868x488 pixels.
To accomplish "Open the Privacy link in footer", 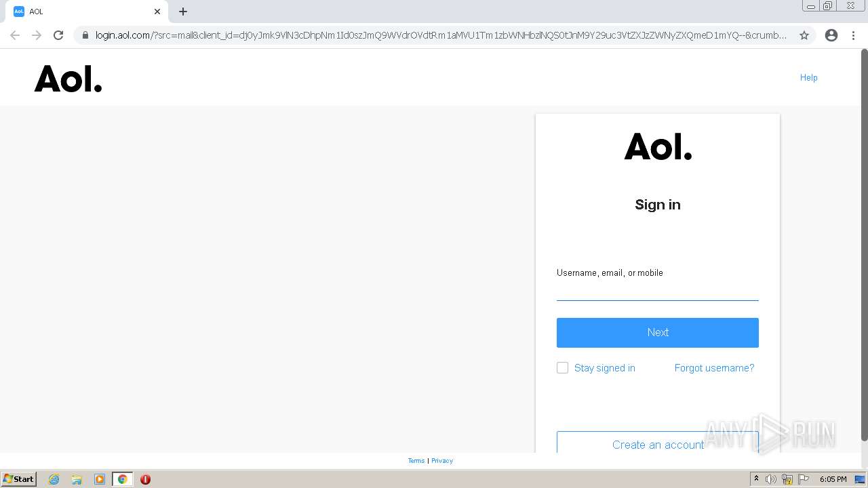I will [442, 461].
